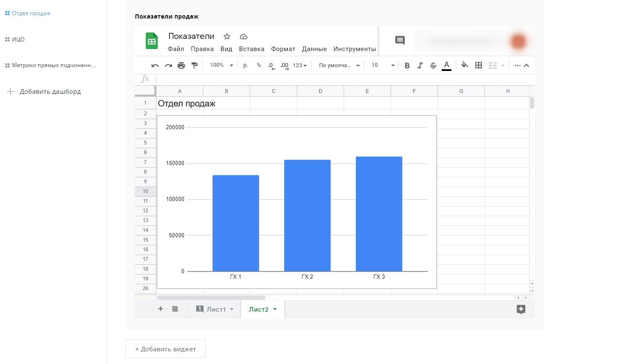The image size is (618, 364).
Task: Star the Показатели document
Action: point(227,36)
